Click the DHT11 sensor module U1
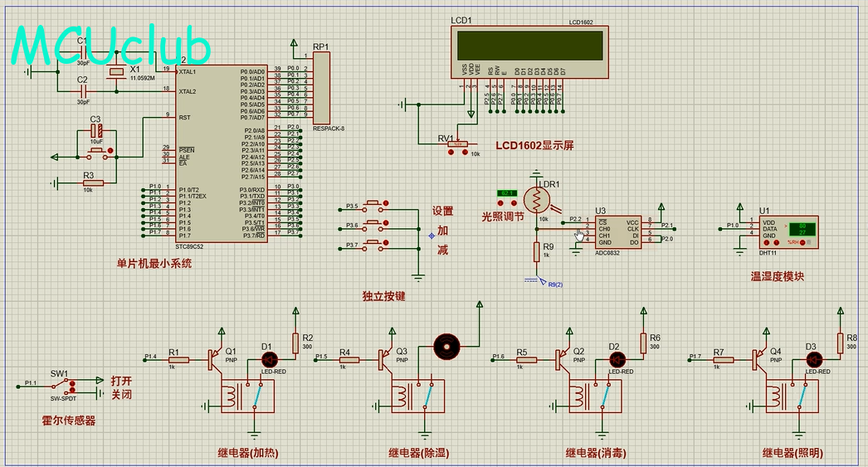Viewport: 868px width, 467px height. pyautogui.click(x=785, y=233)
